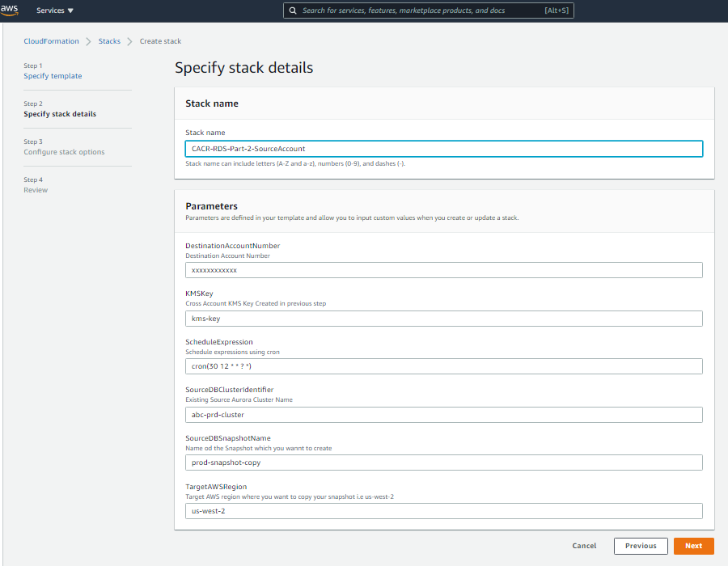The width and height of the screenshot is (728, 566).
Task: Click the TargetAWSRegion field
Action: (443, 510)
